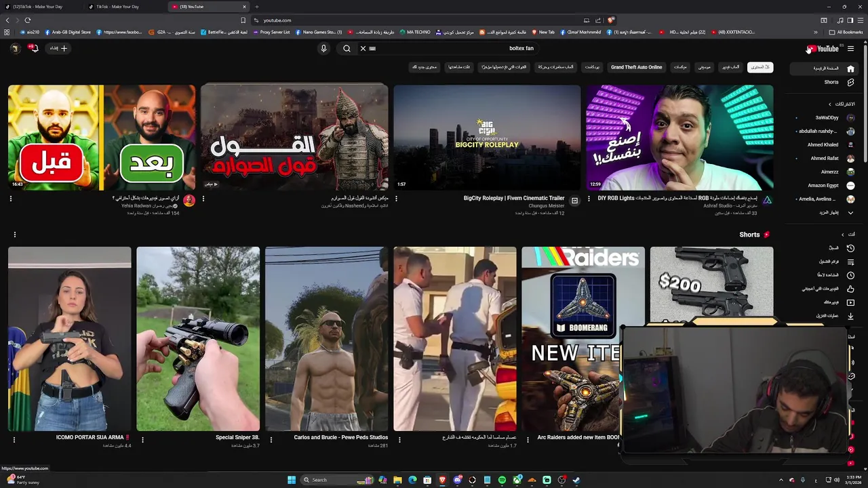Select Grand Theft Auto Online filter chip
868x488 pixels.
point(636,67)
